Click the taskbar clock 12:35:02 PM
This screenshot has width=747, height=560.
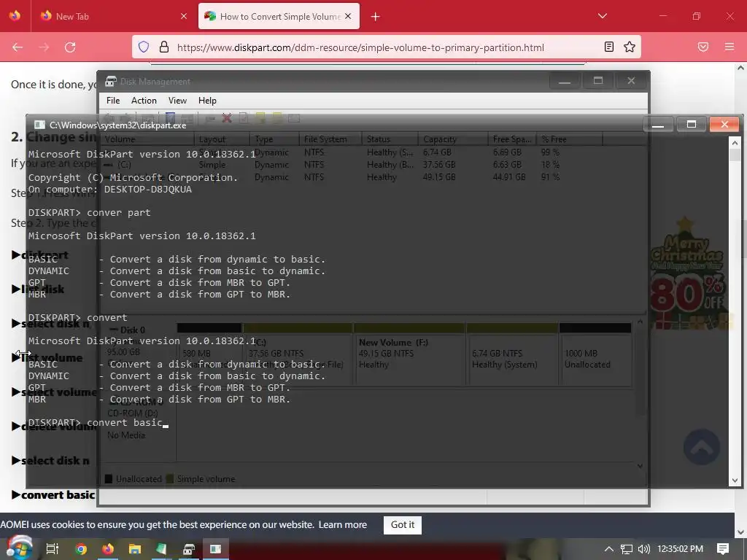point(681,549)
